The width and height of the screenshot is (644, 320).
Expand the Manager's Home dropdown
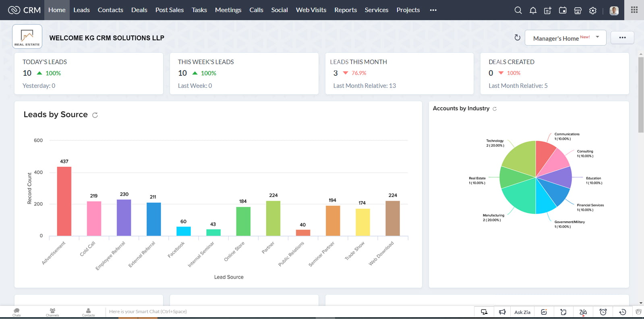[x=565, y=38]
